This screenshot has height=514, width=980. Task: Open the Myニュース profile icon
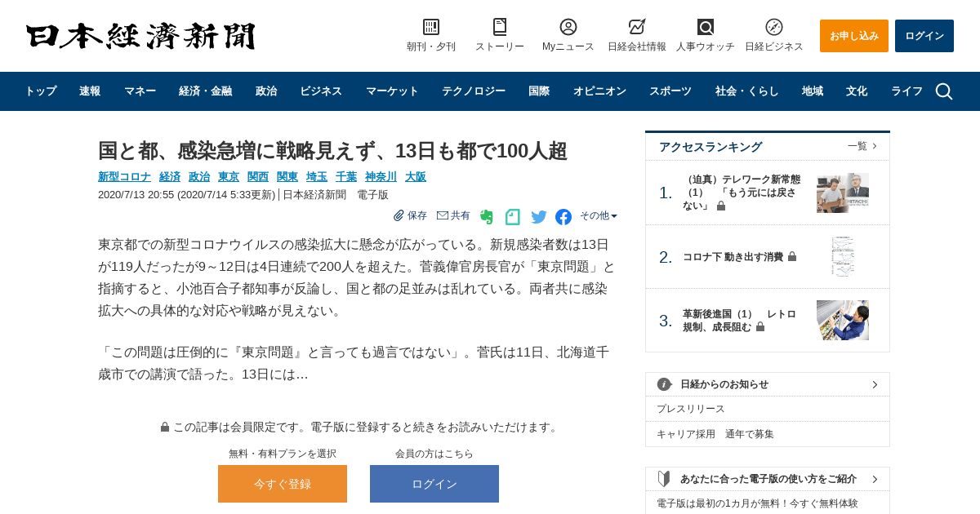568,27
